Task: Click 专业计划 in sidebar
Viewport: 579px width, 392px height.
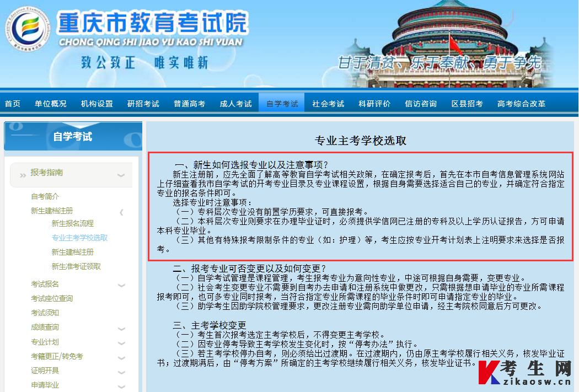Action: coord(45,342)
